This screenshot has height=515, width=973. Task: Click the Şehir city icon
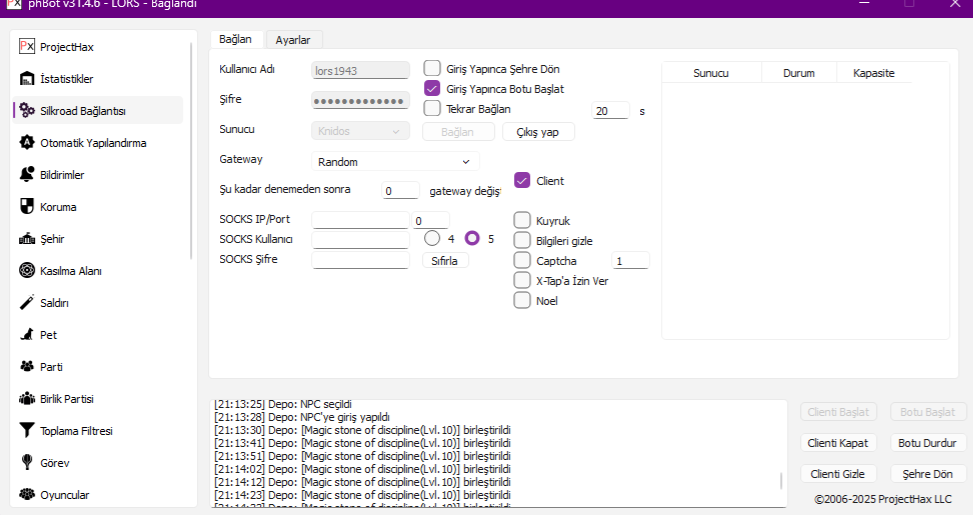pyautogui.click(x=27, y=239)
